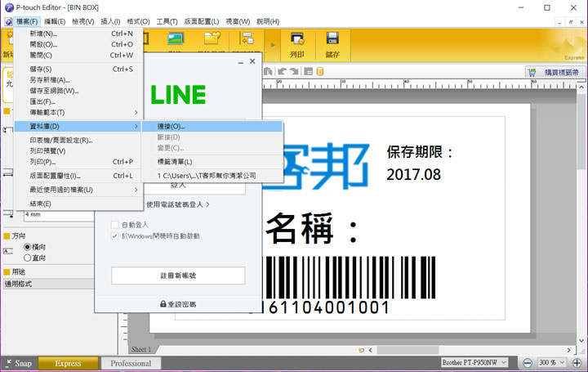The width and height of the screenshot is (588, 372).
Task: Click the 購買標籤帶 button
Action: coord(555,73)
